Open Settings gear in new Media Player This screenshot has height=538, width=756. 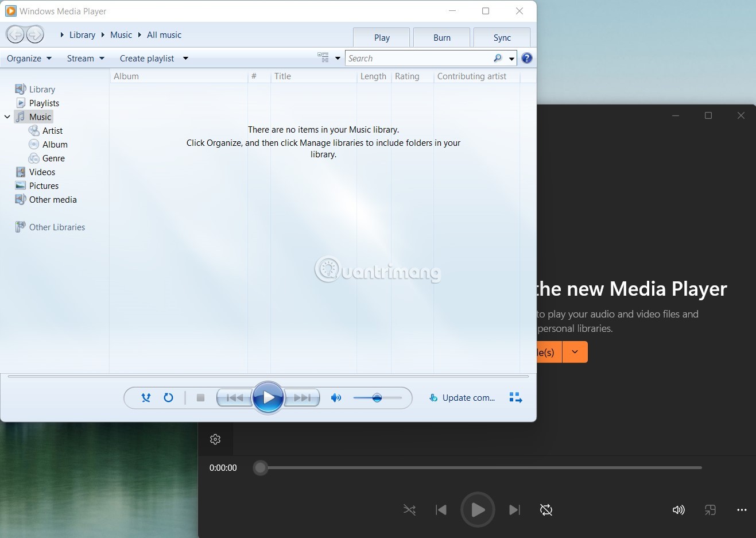[x=215, y=439]
